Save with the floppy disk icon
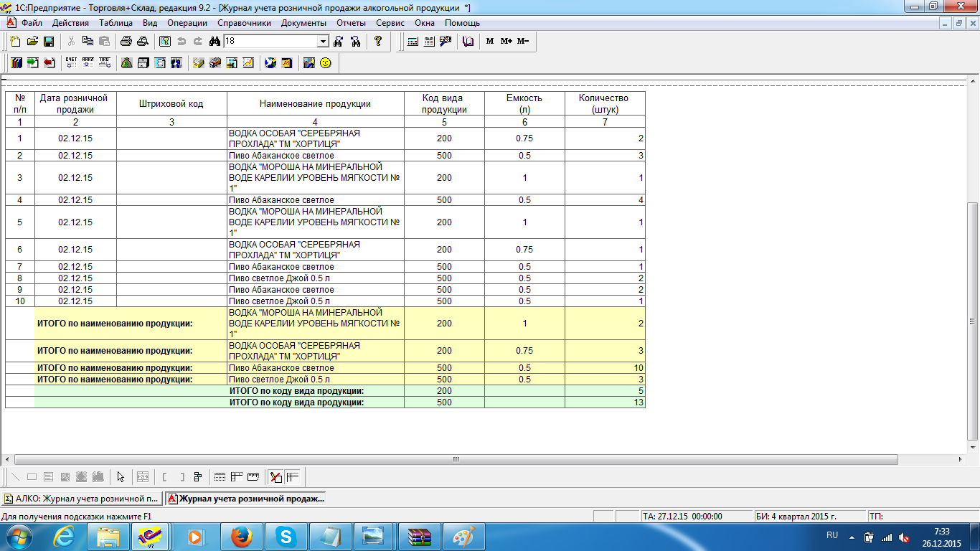The image size is (980, 551). (49, 42)
